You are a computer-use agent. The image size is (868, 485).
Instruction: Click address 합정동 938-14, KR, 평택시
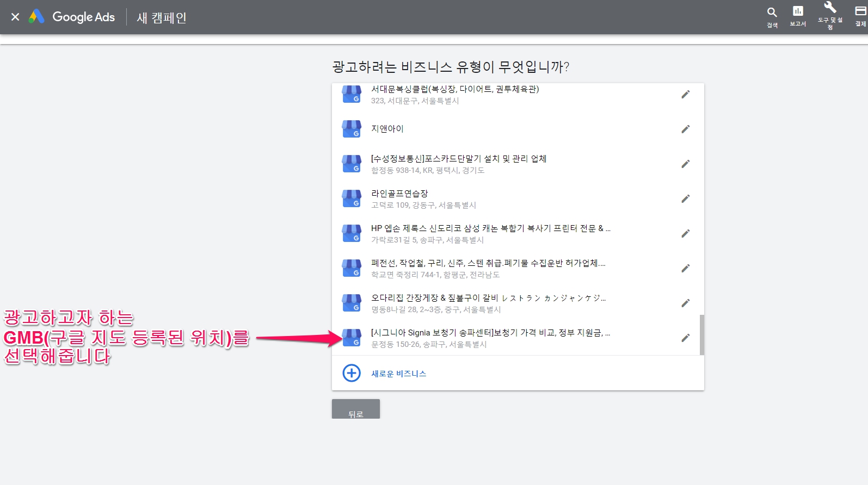[x=428, y=170]
